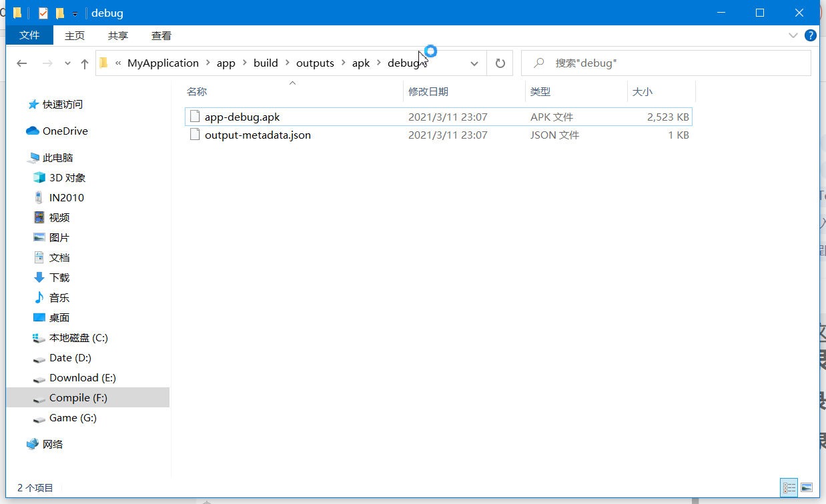Viewport: 826px width, 504px height.
Task: Open address bar history dropdown
Action: coord(474,63)
